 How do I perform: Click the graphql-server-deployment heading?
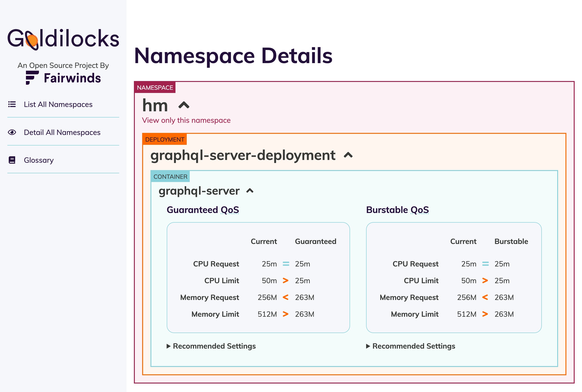click(243, 155)
